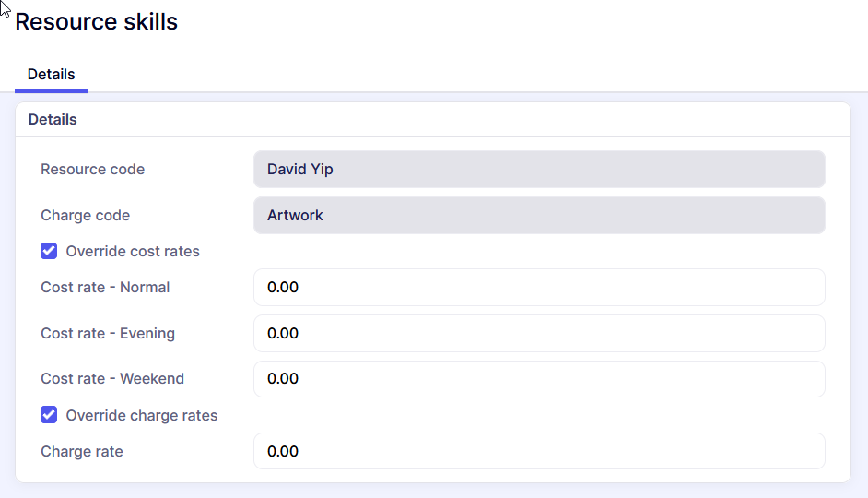Click the 'Cost rate - Evening' label
Viewport: 868px width, 498px height.
(x=108, y=333)
